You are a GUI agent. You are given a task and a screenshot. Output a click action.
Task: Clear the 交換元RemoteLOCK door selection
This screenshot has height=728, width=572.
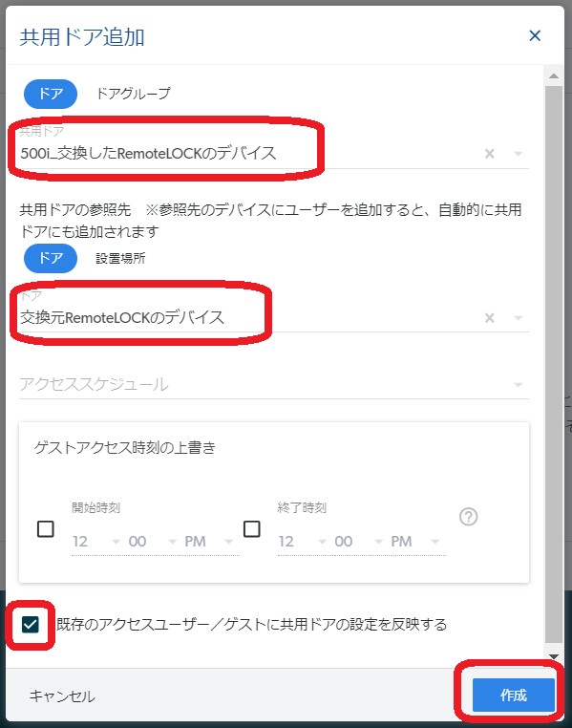click(x=490, y=318)
